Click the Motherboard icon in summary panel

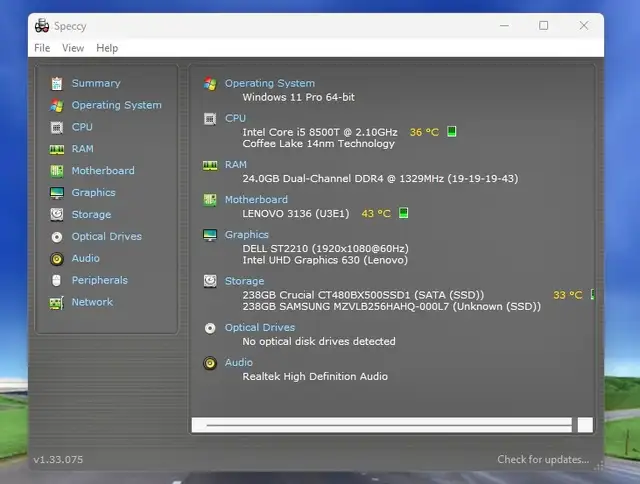click(x=210, y=200)
